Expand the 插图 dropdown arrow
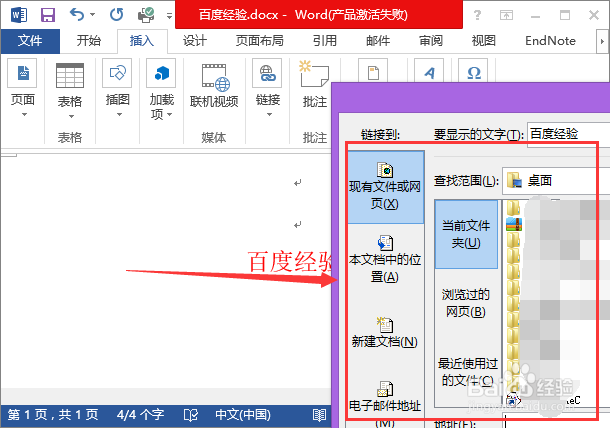The height and width of the screenshot is (428, 610). pyautogui.click(x=119, y=114)
